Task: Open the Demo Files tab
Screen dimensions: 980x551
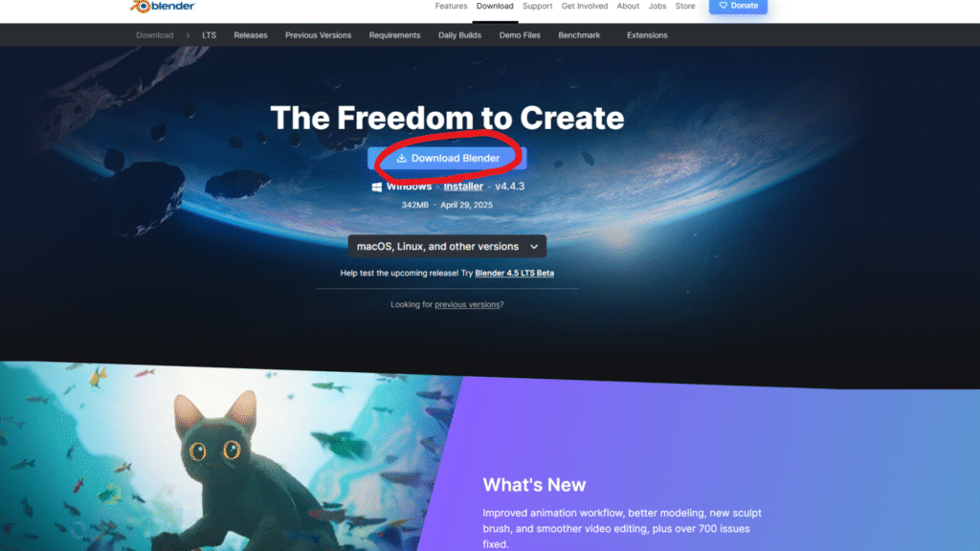Action: 520,35
